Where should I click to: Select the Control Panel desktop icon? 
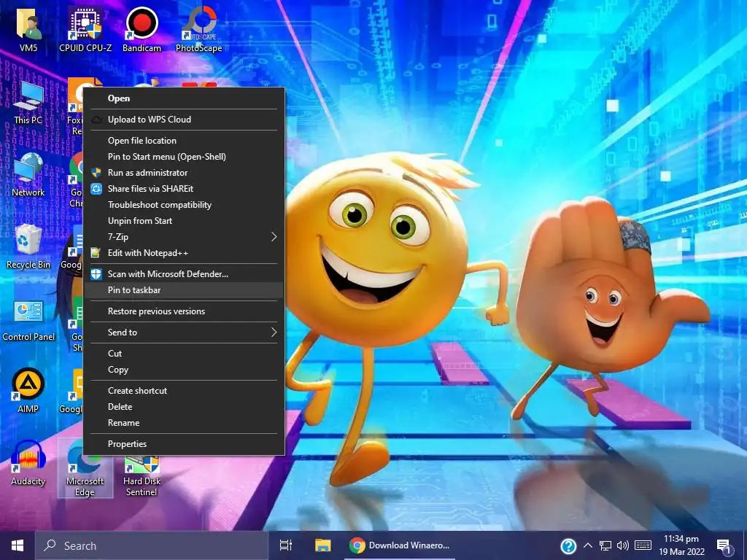(28, 319)
